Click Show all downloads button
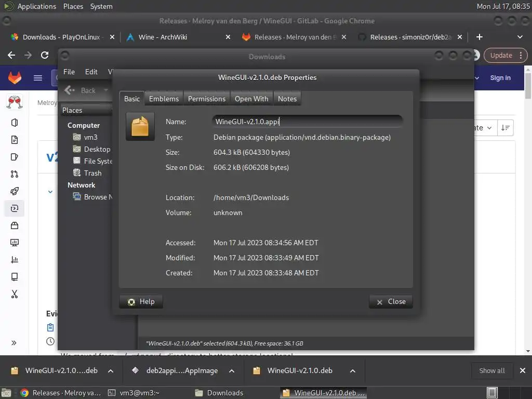 (492, 370)
